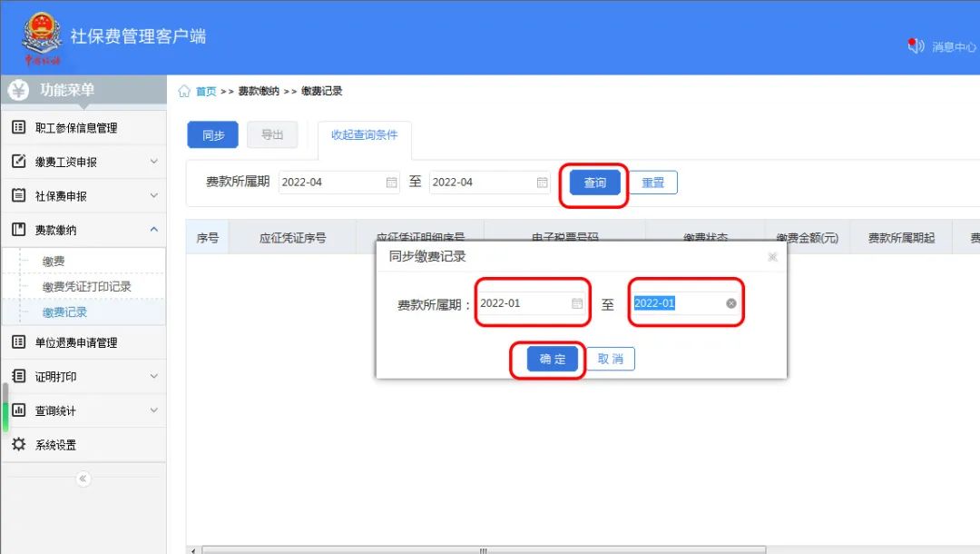
Task: Click the home icon in breadcrumb
Action: [x=184, y=92]
